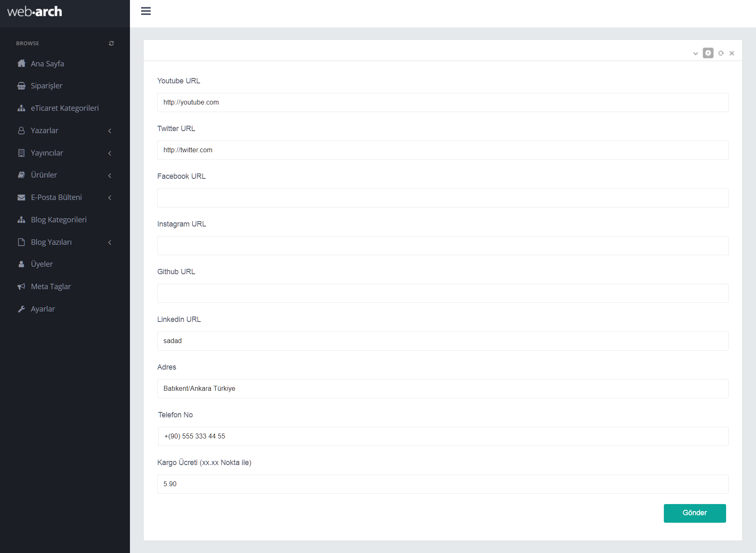This screenshot has height=553, width=756.
Task: Click the user icon beside Yazarlar
Action: pyautogui.click(x=22, y=131)
